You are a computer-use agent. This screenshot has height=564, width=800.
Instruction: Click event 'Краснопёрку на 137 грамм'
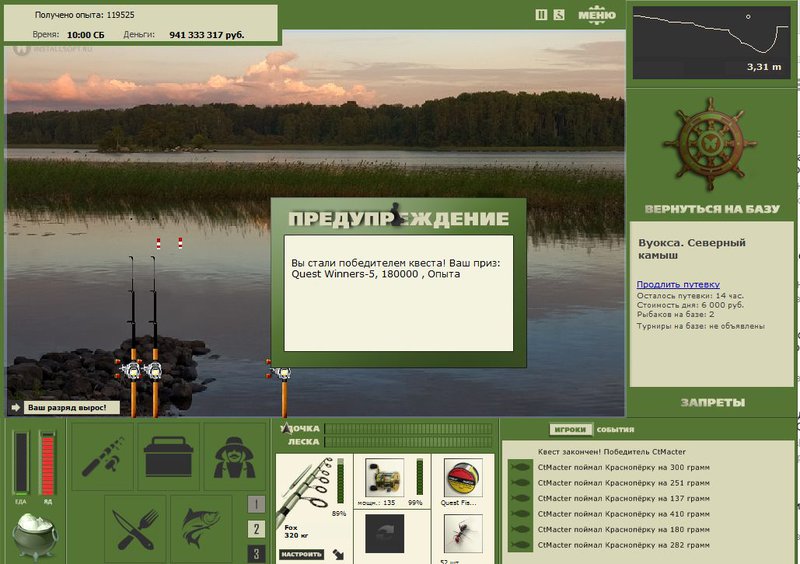pyautogui.click(x=623, y=499)
